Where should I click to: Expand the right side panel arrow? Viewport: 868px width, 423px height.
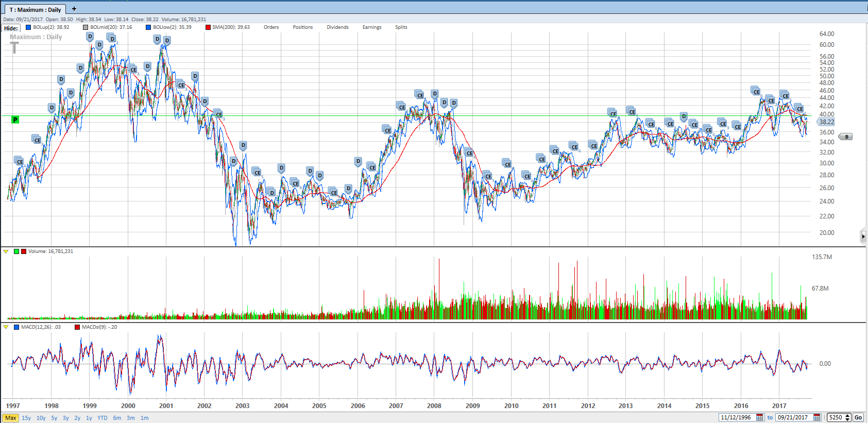click(863, 236)
